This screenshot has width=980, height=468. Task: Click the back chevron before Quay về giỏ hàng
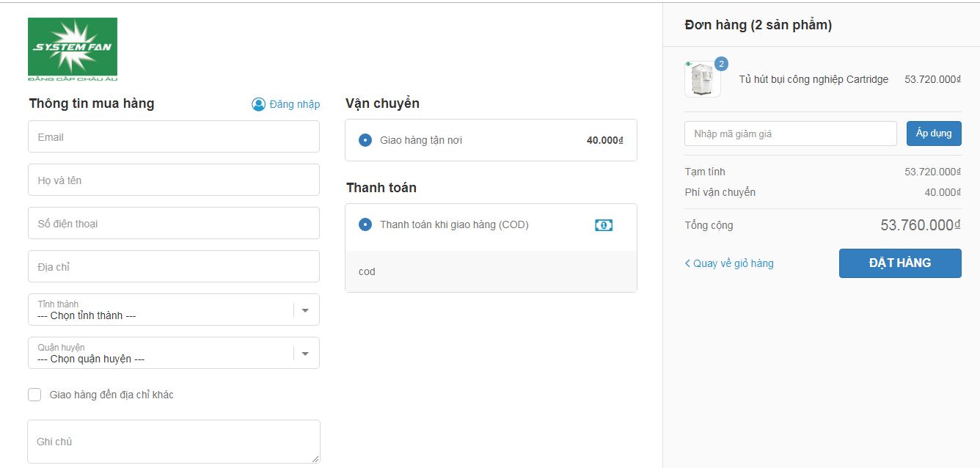(x=687, y=263)
